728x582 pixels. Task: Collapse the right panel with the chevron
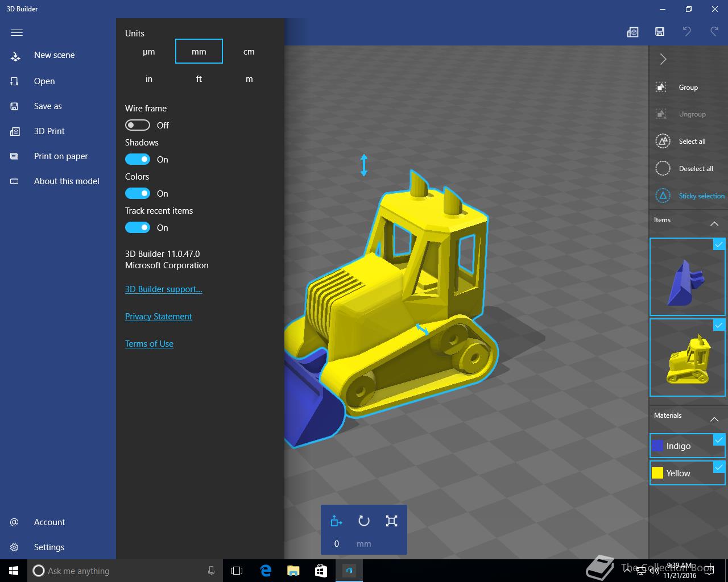pyautogui.click(x=663, y=59)
